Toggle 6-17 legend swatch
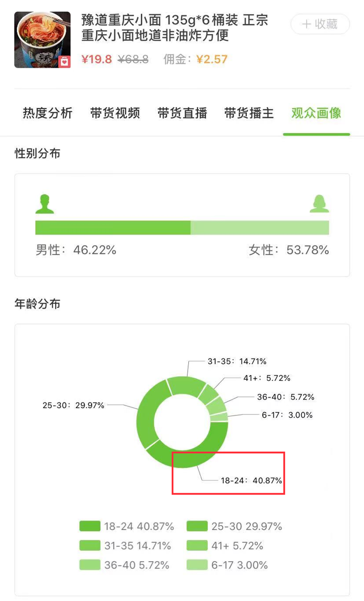 [x=197, y=565]
